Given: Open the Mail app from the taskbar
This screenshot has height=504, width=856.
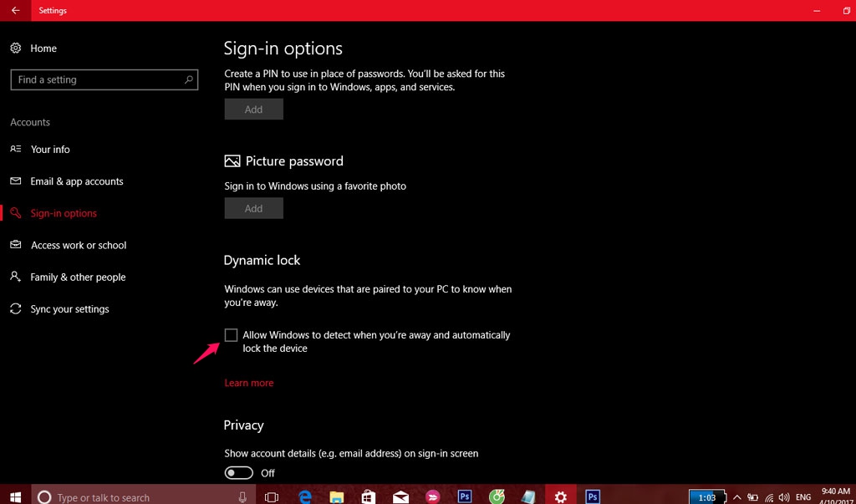Looking at the screenshot, I should point(400,496).
